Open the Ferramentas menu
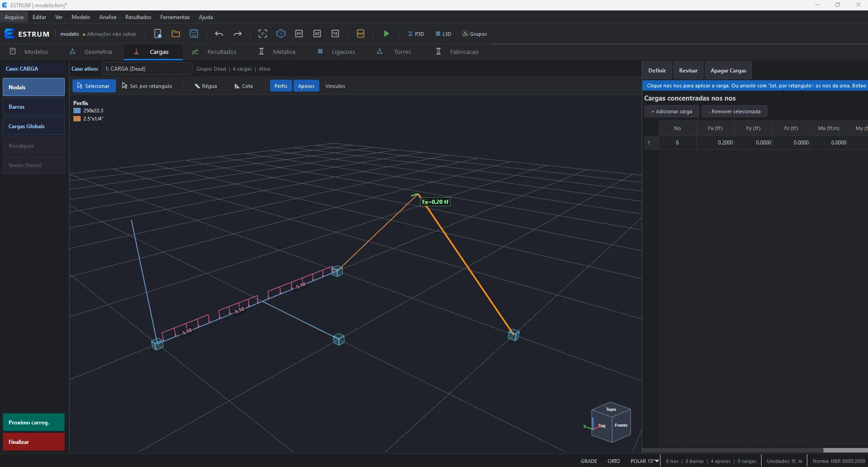 (x=175, y=17)
